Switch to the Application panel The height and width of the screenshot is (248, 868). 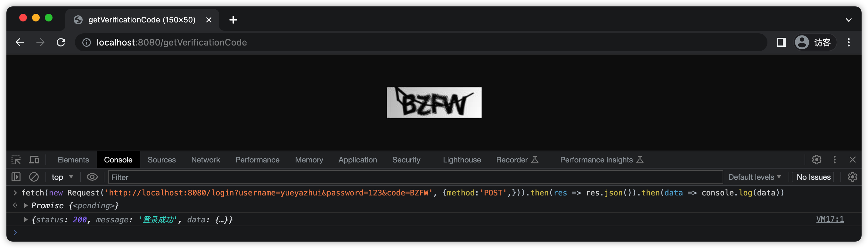pos(357,160)
